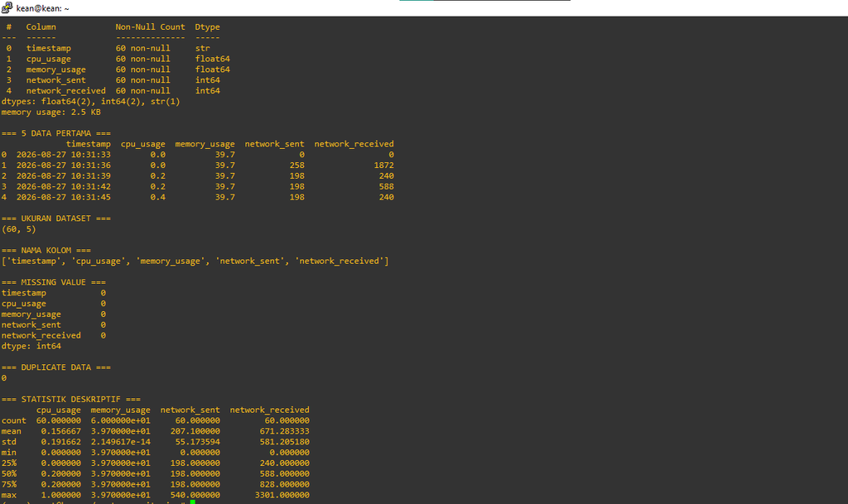Select timestamp value "2026-08-27 10:31:45"
848x504 pixels.
click(x=63, y=197)
